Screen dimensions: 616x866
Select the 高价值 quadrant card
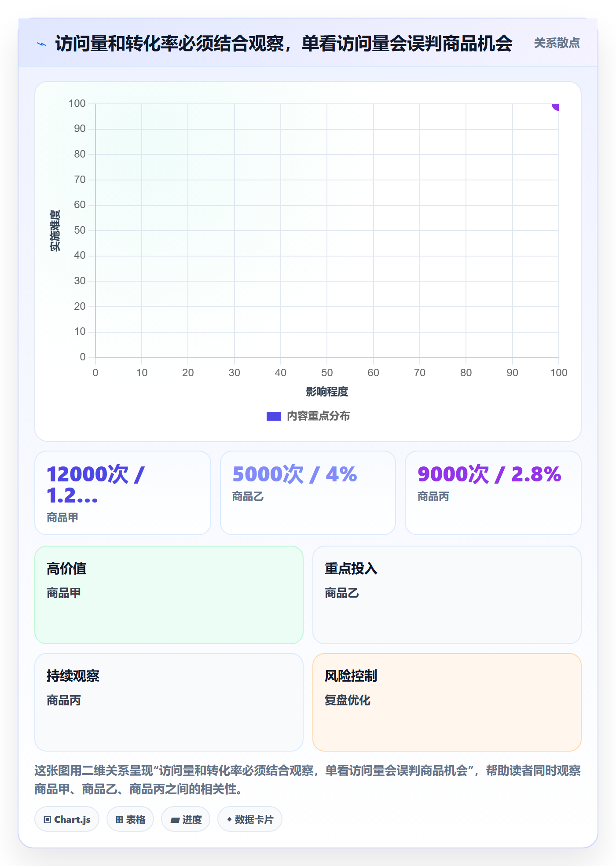coord(169,595)
